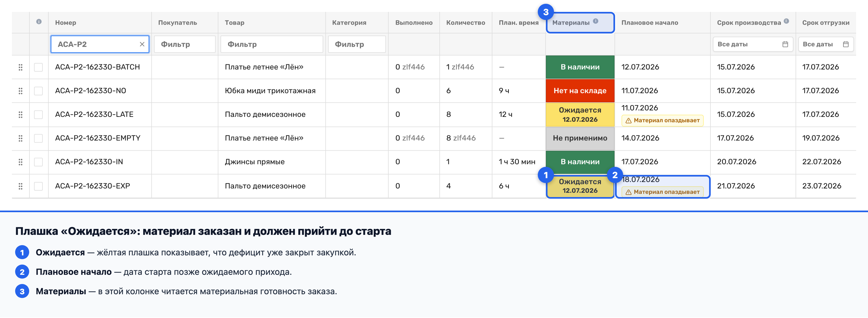Grab drag handle for ACA-P2-162330-IN row
This screenshot has width=868, height=318.
tap(21, 162)
